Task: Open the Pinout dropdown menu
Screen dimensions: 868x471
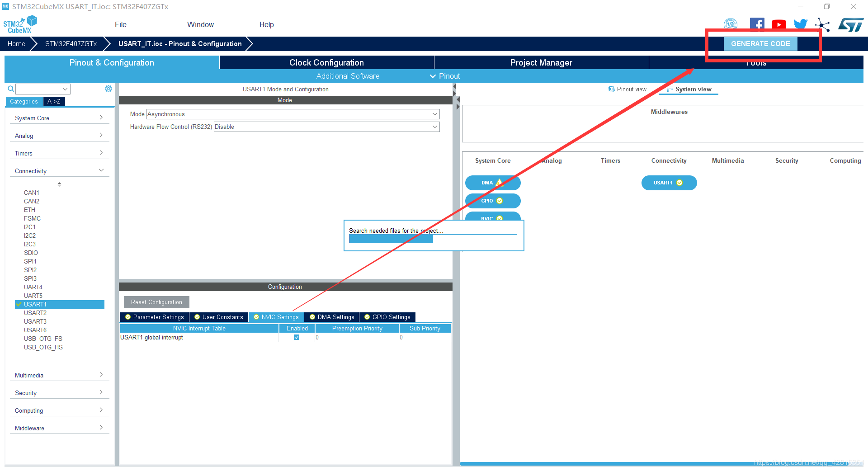Action: click(445, 76)
